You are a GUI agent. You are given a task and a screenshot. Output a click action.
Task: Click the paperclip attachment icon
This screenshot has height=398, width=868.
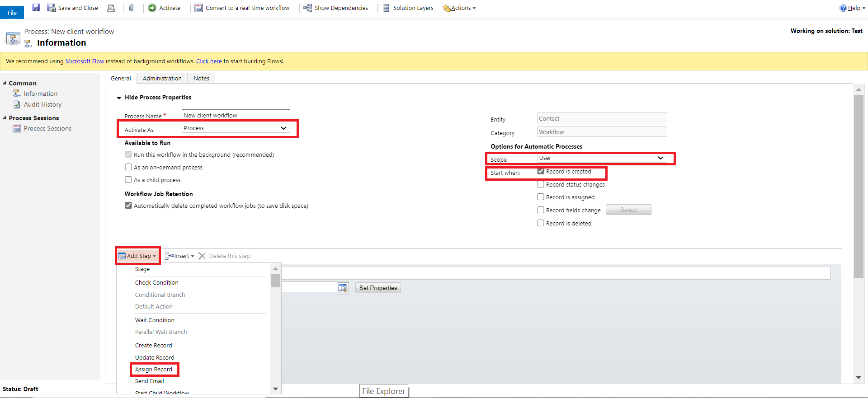(131, 8)
